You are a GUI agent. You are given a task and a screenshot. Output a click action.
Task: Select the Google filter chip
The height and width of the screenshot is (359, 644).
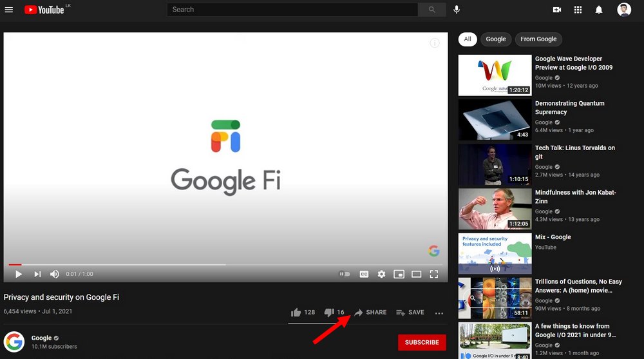coord(496,39)
